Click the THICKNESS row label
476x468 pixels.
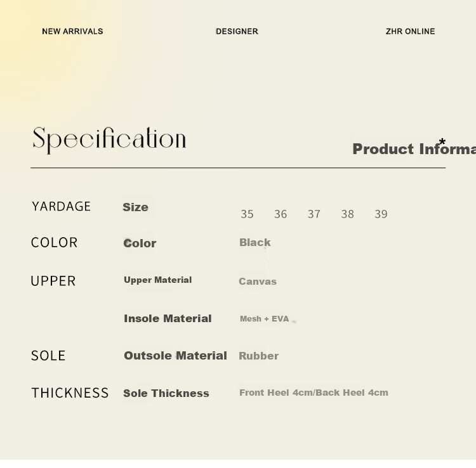pos(70,393)
